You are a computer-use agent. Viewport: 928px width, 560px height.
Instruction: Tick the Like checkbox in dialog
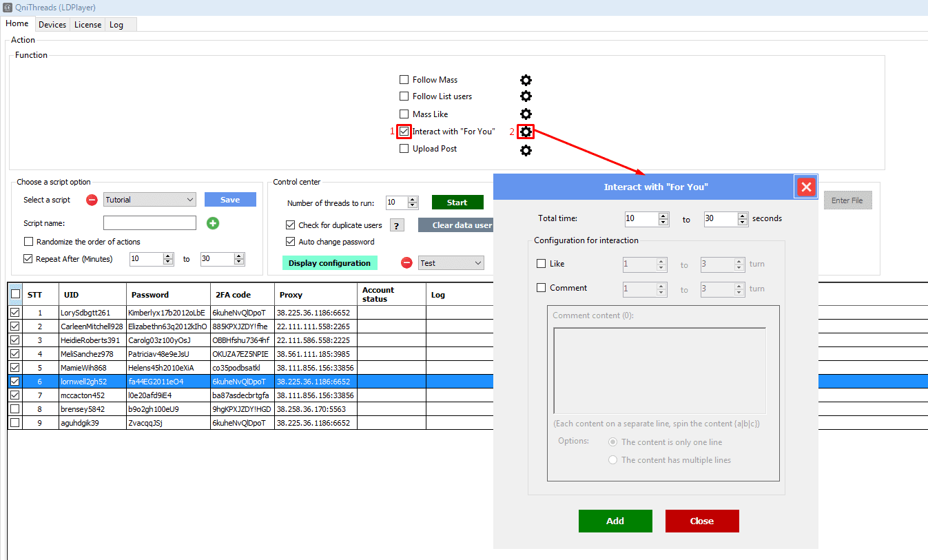[542, 264]
